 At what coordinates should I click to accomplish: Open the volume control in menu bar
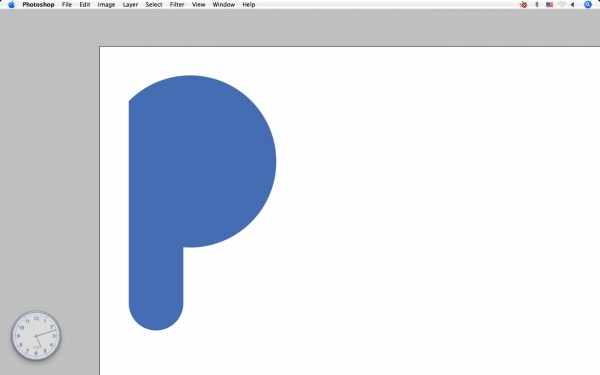tap(572, 5)
